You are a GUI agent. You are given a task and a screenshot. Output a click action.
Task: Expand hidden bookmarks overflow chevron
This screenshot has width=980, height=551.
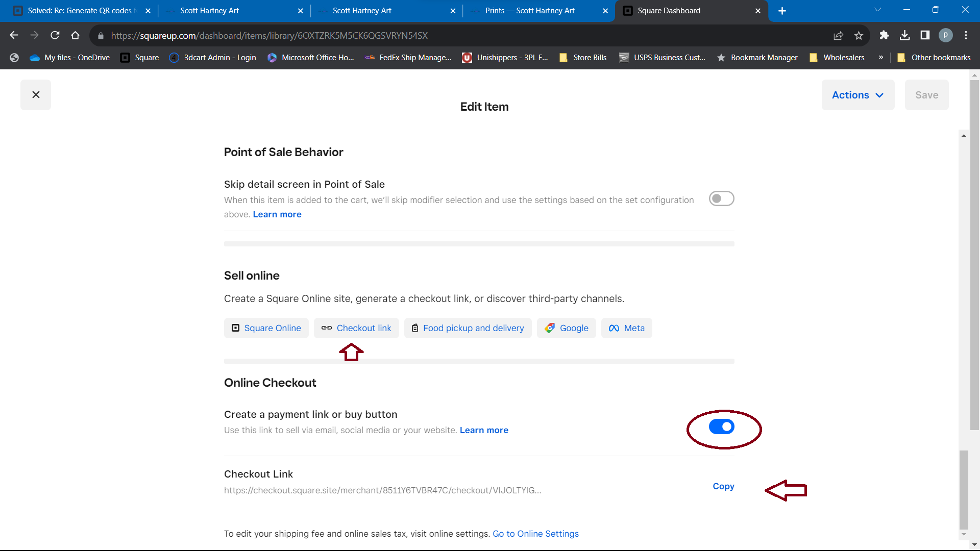coord(881,58)
